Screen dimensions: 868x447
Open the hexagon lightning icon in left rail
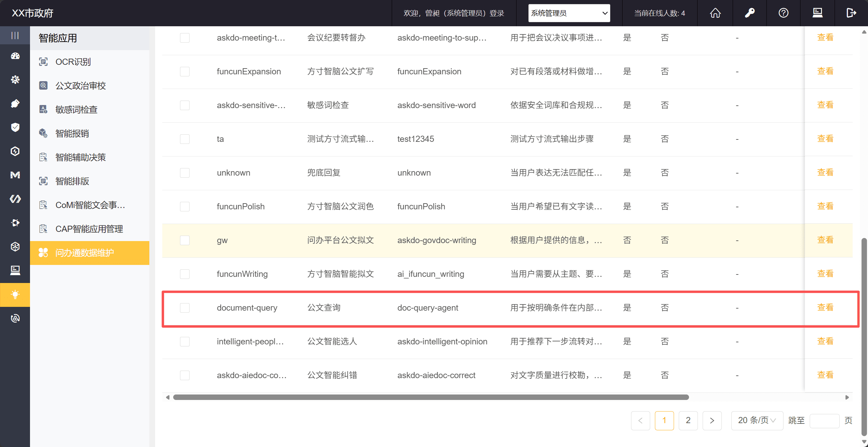(x=15, y=151)
